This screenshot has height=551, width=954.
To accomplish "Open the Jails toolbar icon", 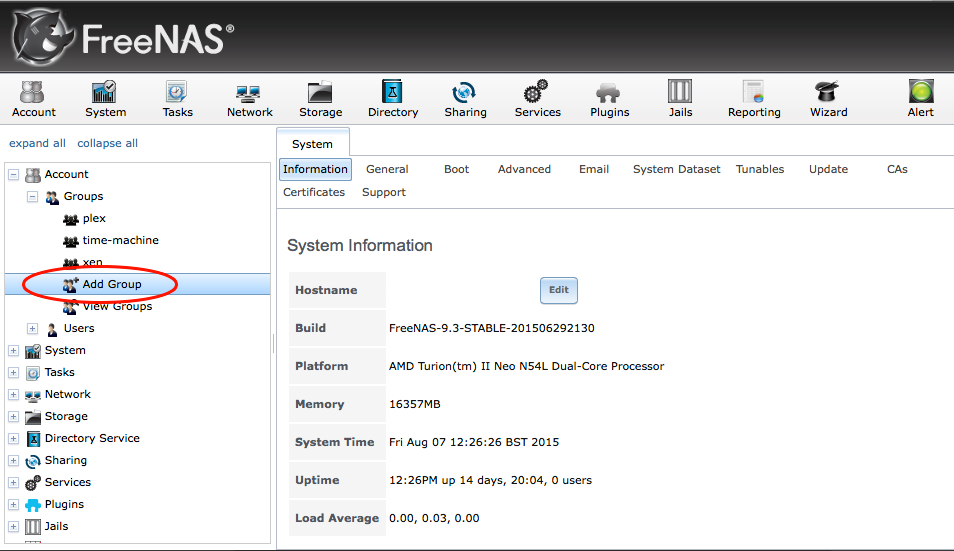I will coord(680,99).
